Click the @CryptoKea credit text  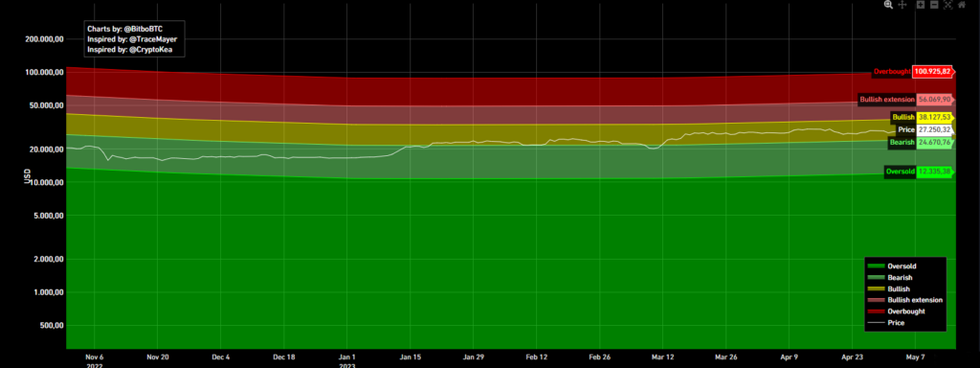(x=150, y=49)
